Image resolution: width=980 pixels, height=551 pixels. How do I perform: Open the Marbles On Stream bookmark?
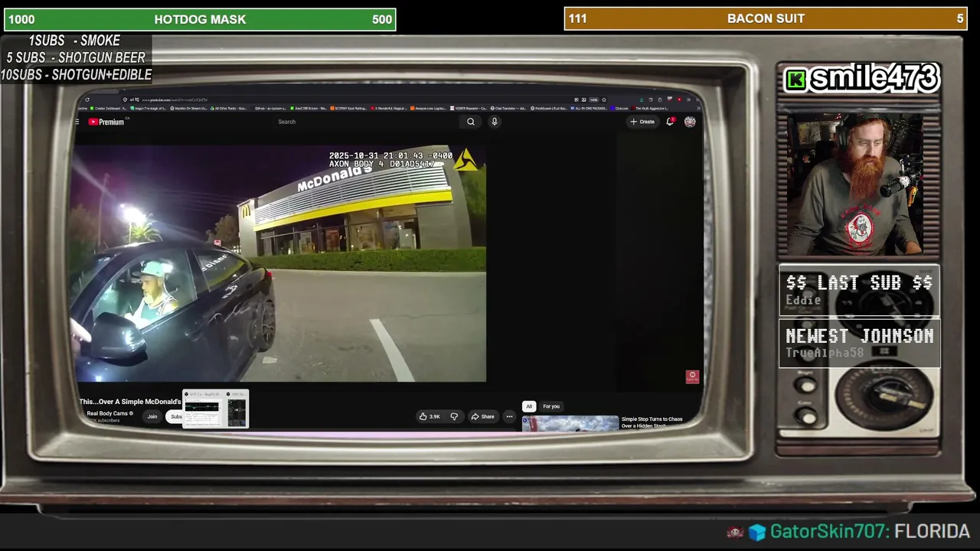pyautogui.click(x=189, y=109)
